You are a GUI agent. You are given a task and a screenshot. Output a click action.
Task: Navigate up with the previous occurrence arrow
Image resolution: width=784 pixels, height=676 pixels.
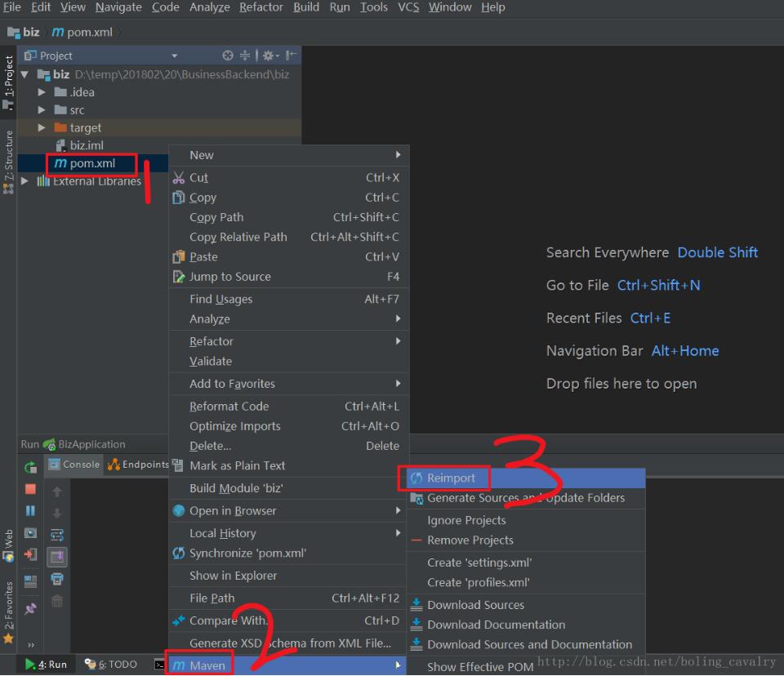pyautogui.click(x=57, y=491)
